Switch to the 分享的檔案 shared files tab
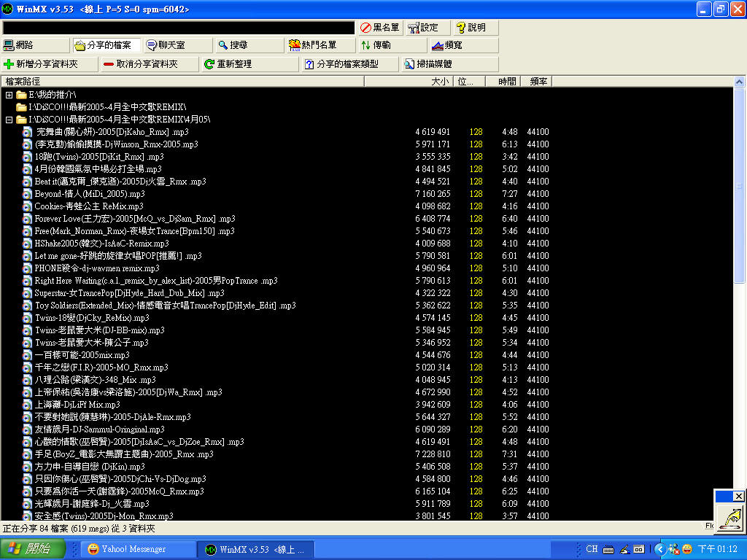The height and width of the screenshot is (560, 747). pos(107,45)
